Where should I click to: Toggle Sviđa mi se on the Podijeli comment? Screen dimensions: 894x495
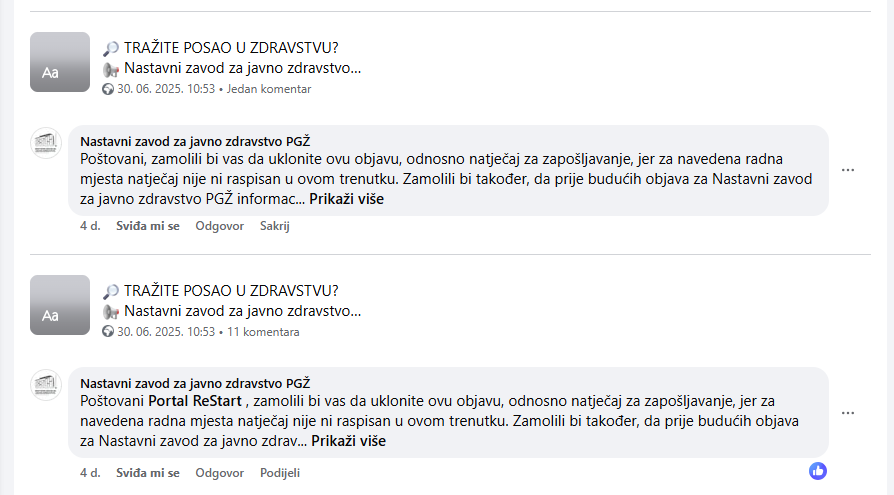tap(148, 473)
